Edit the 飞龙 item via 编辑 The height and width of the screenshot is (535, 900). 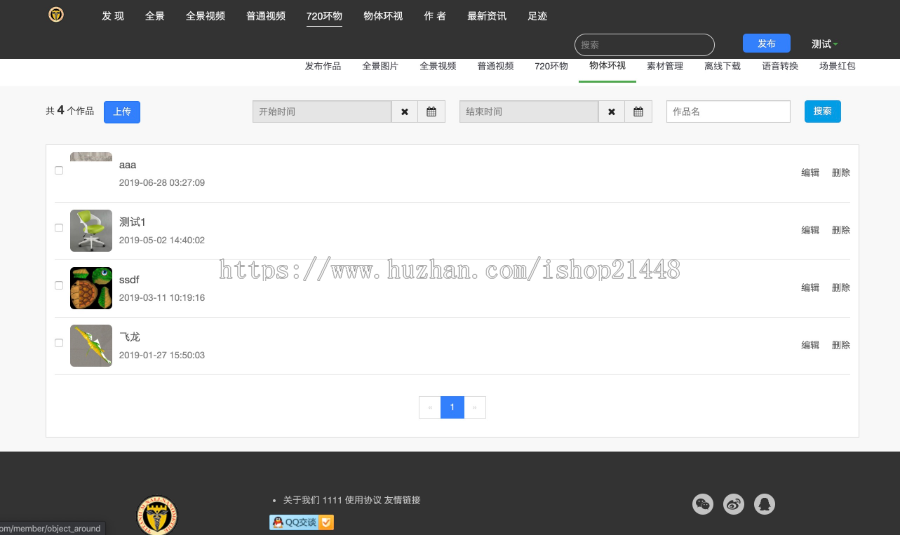(810, 345)
